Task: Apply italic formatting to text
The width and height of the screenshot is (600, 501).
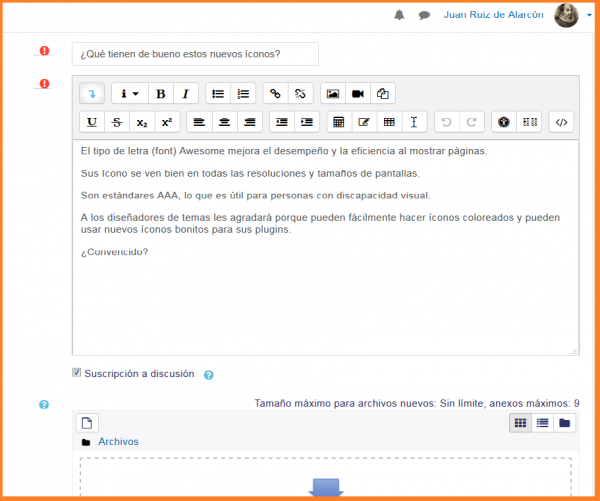Action: (x=185, y=94)
